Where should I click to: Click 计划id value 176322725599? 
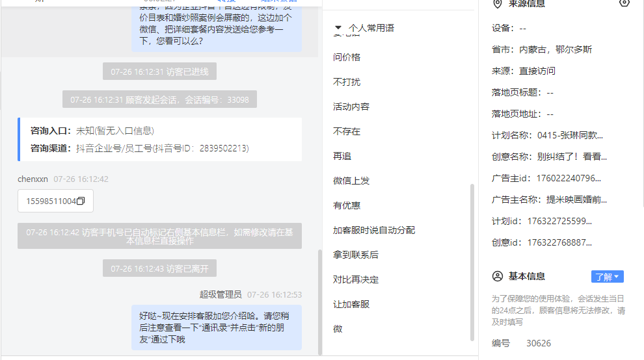[559, 221]
